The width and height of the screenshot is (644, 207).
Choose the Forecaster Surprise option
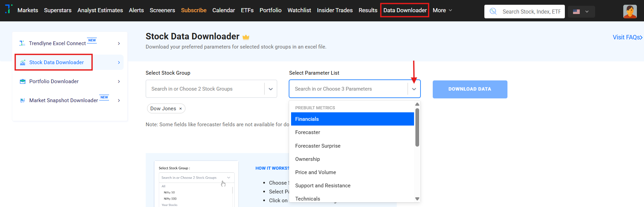(353, 146)
